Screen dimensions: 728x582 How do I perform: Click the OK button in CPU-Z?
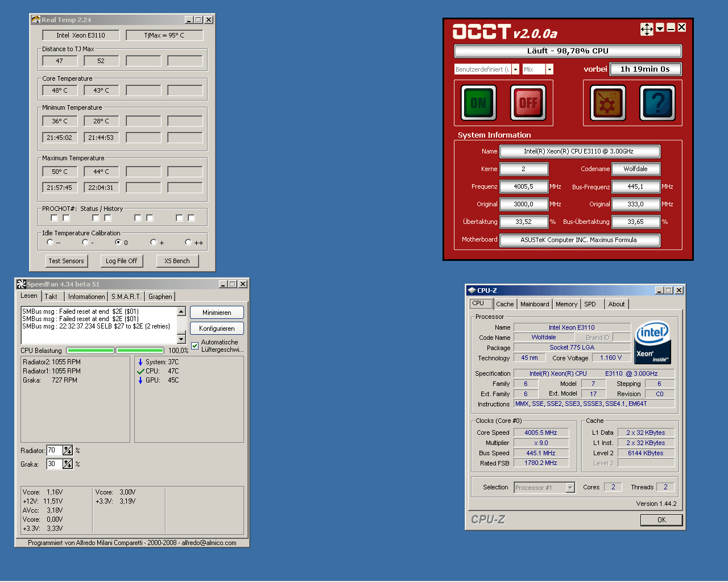click(x=661, y=520)
